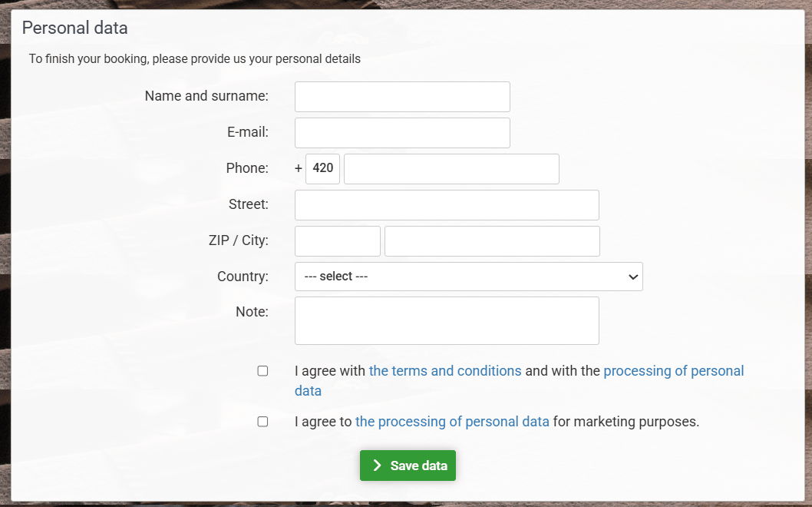The width and height of the screenshot is (812, 507).
Task: Click the Country field label
Action: [243, 277]
